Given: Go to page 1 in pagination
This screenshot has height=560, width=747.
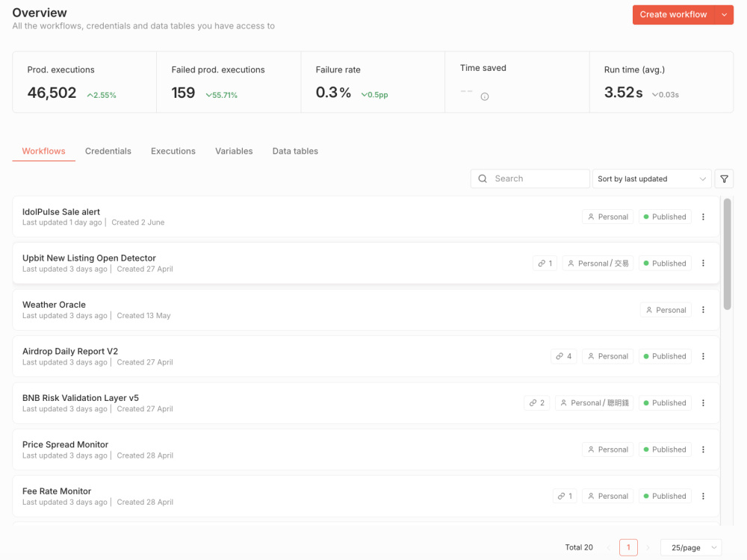Looking at the screenshot, I should click(628, 547).
